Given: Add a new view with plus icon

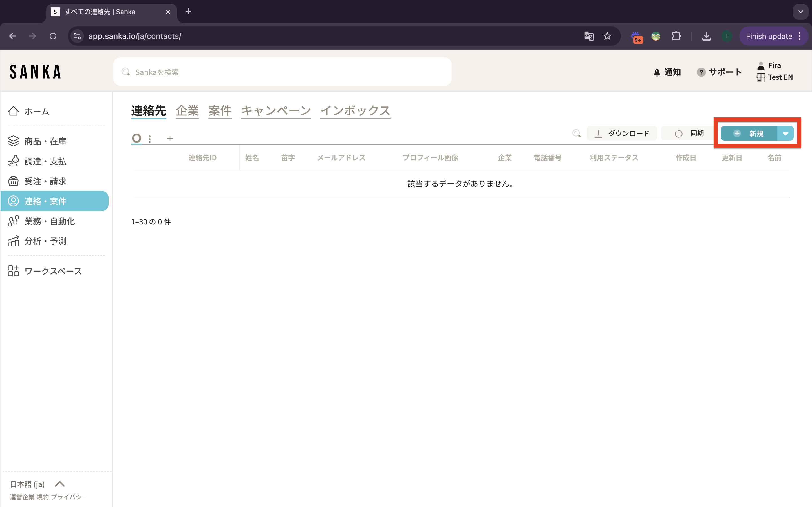Looking at the screenshot, I should pos(170,139).
